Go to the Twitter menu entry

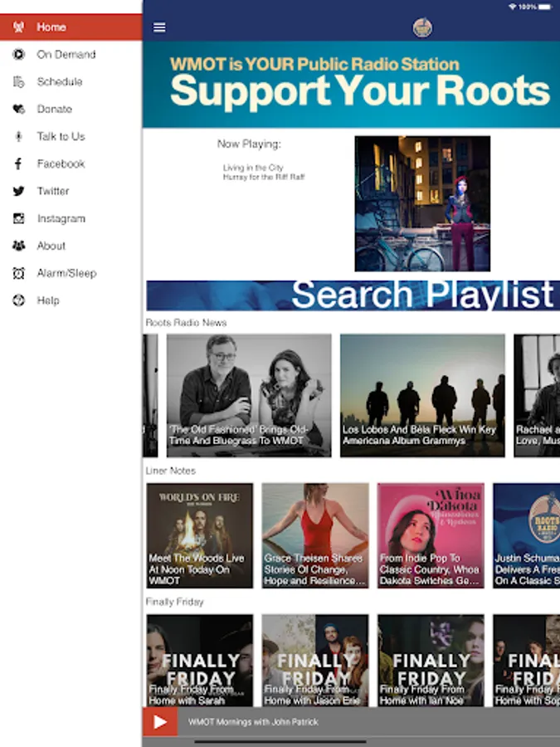(71, 191)
